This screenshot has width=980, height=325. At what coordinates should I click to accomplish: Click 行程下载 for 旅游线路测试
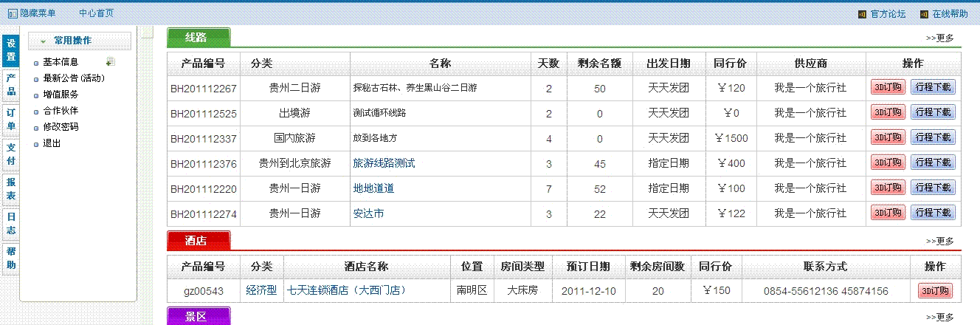[933, 162]
